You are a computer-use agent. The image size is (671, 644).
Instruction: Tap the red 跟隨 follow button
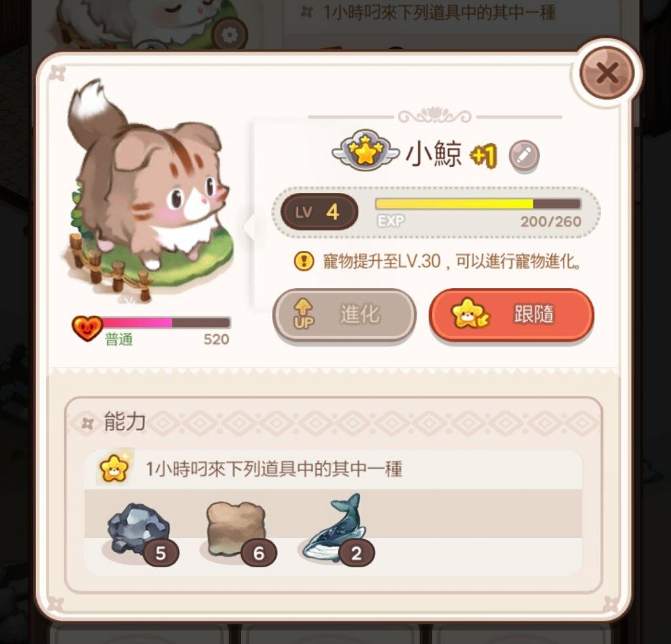tap(511, 315)
